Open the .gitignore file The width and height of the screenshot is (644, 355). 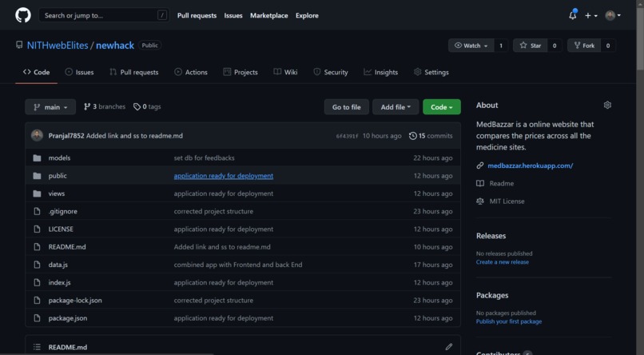pos(63,211)
